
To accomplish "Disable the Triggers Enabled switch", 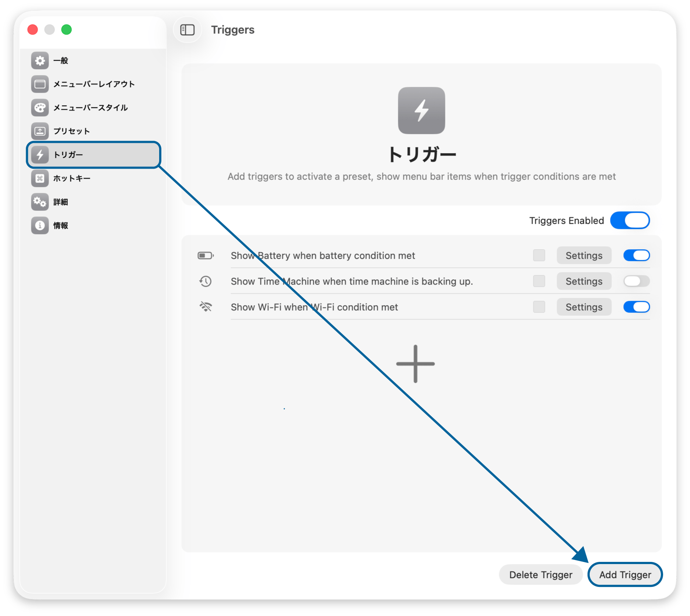I will click(630, 221).
